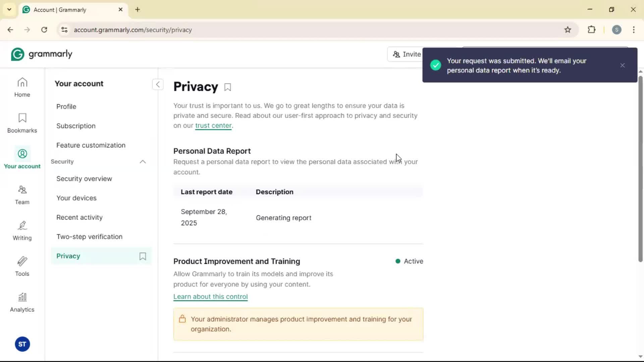
Task: Click the Grammarly logo
Action: [42, 54]
